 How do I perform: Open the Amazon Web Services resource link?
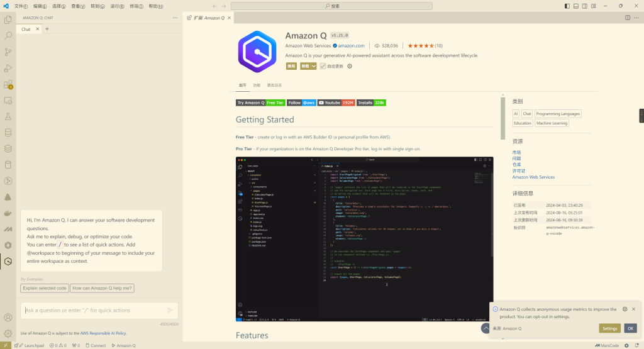tap(533, 177)
